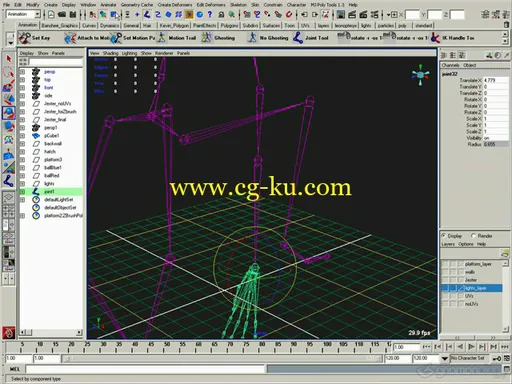Viewport: 512px width, 384px height.
Task: Expand the joint1 node in the outliner
Action: 22,192
